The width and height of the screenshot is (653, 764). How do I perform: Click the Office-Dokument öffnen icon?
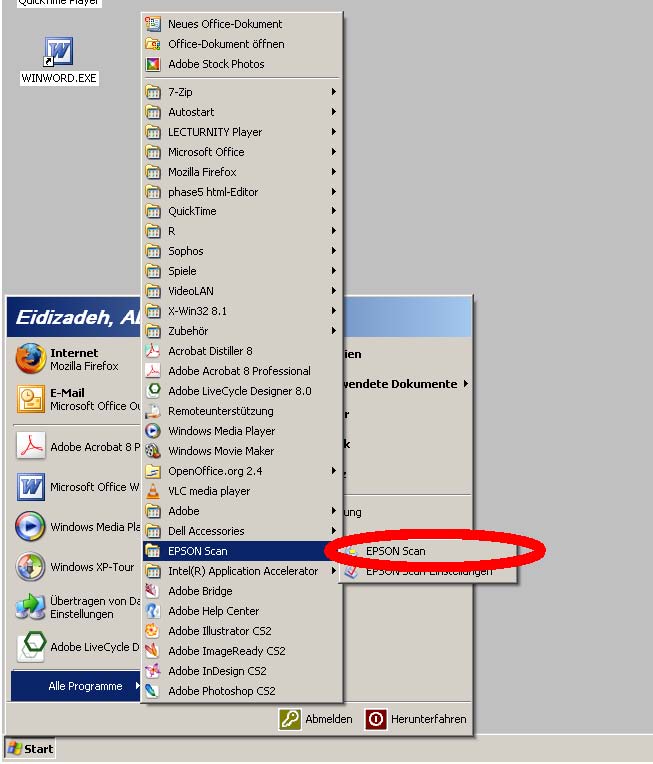click(153, 44)
